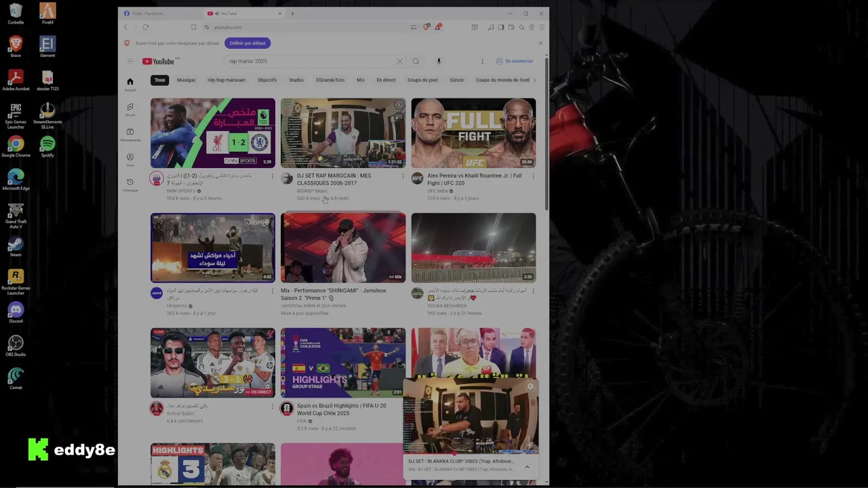Screen dimensions: 868x488
Task: Select the ElGrandeToto filter chip
Action: pos(330,80)
